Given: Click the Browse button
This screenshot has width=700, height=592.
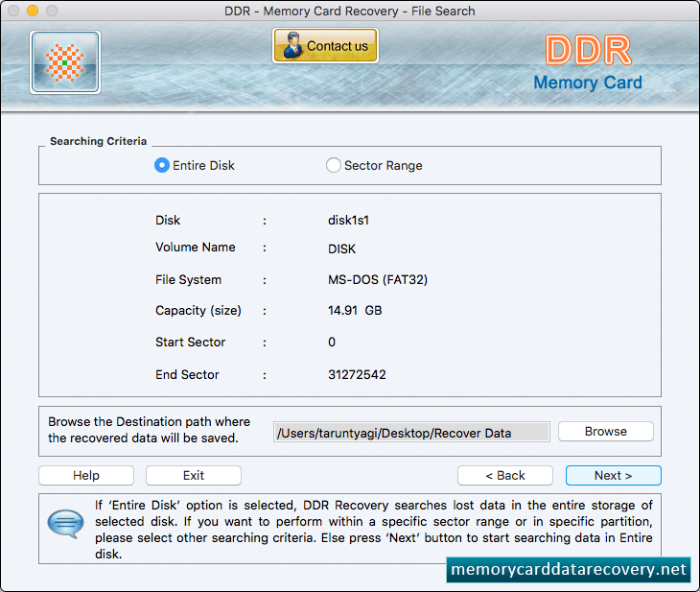Looking at the screenshot, I should coord(606,432).
